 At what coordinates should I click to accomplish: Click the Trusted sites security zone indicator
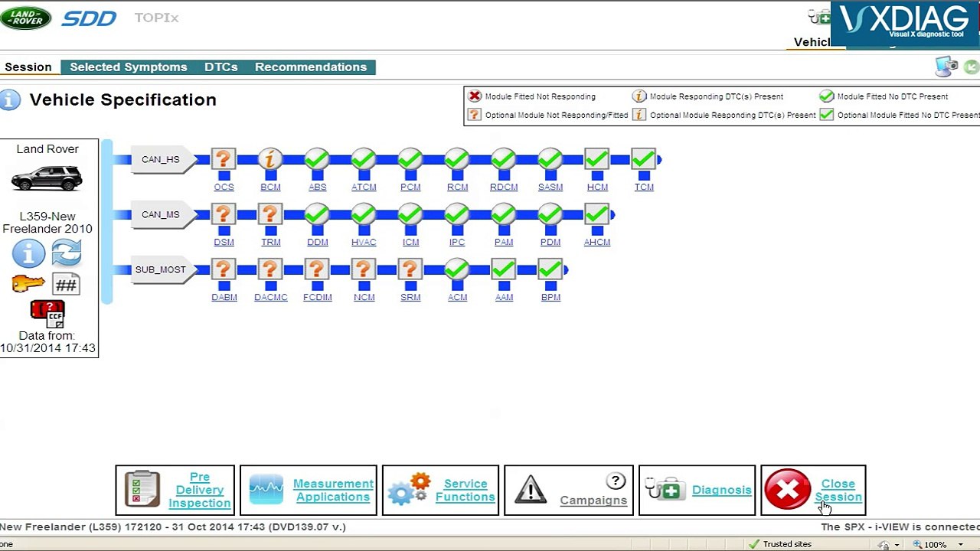pyautogui.click(x=780, y=544)
